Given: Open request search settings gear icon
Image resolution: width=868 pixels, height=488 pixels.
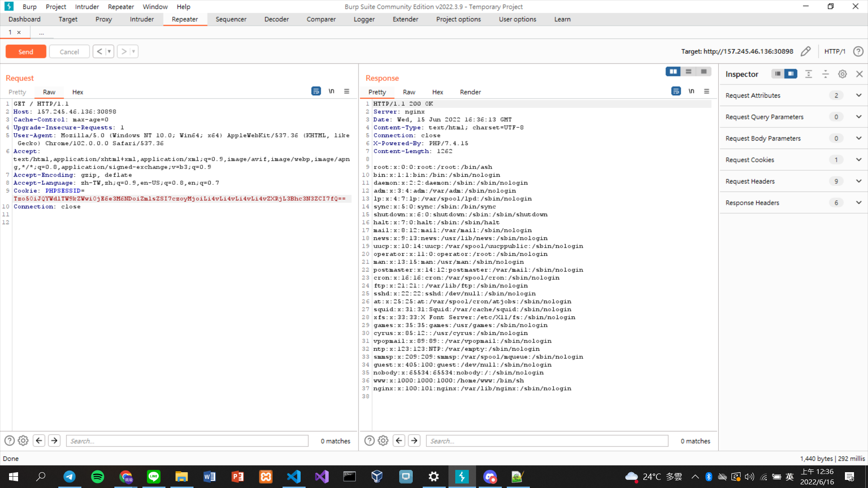Looking at the screenshot, I should tap(23, 441).
